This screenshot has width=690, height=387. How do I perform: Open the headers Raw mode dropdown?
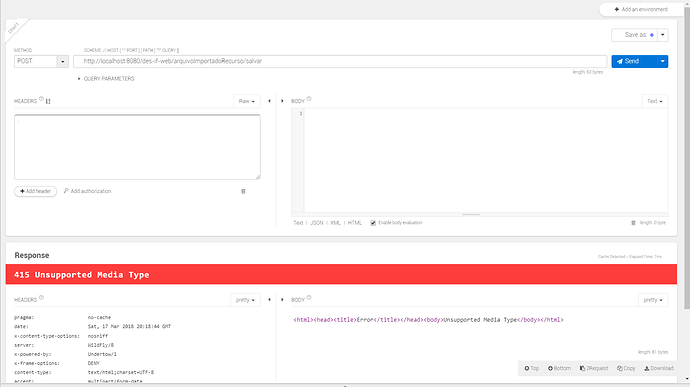pyautogui.click(x=246, y=101)
